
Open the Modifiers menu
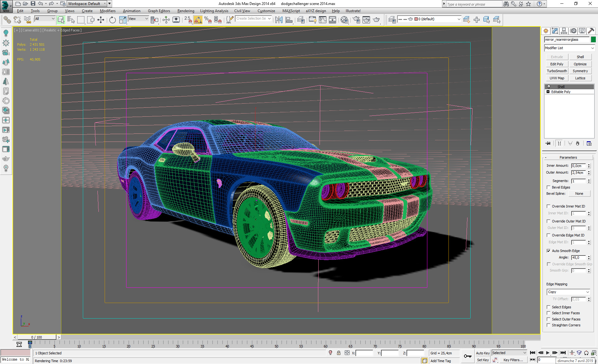point(107,11)
